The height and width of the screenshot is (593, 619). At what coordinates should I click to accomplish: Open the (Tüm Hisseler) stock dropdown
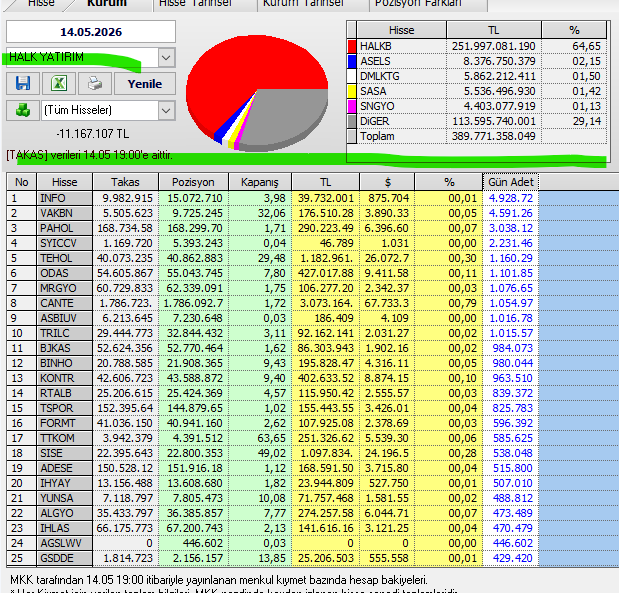[166, 111]
